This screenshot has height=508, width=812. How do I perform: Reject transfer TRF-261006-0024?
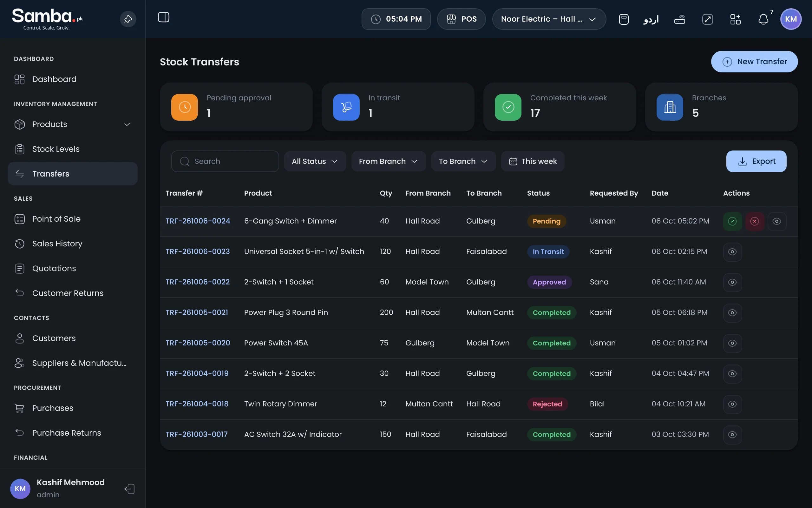pos(755,221)
